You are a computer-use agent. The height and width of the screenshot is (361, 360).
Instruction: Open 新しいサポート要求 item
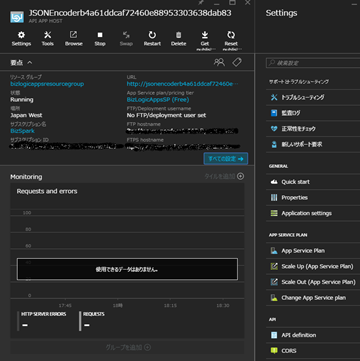tap(313, 144)
